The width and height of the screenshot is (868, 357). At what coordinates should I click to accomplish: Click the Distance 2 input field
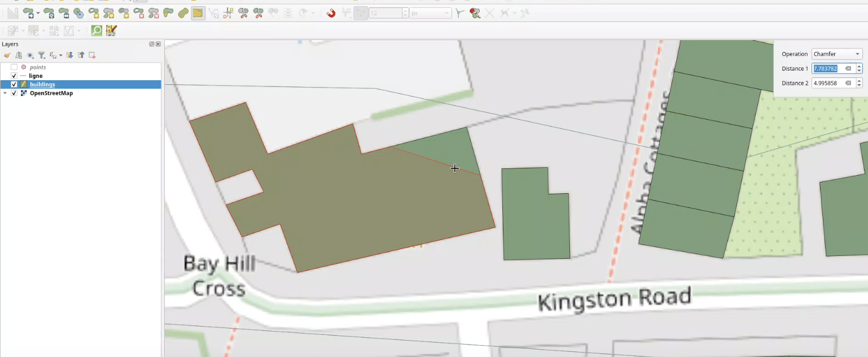coord(828,83)
